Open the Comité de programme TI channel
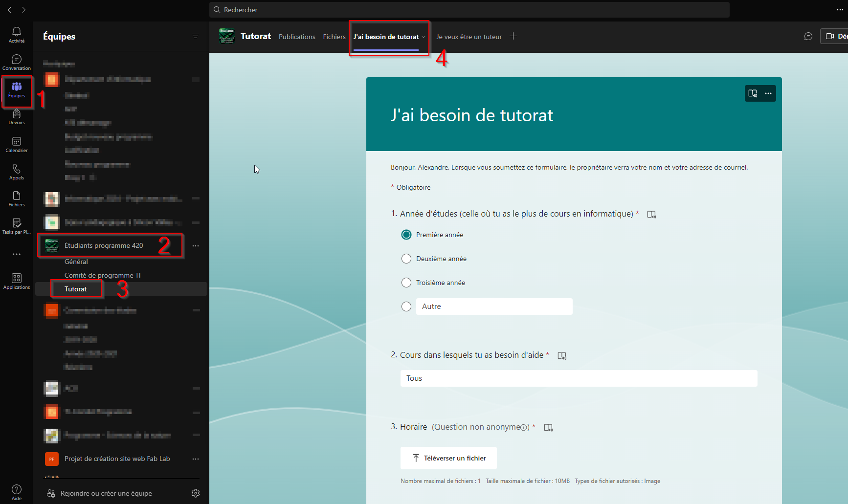 [x=103, y=275]
